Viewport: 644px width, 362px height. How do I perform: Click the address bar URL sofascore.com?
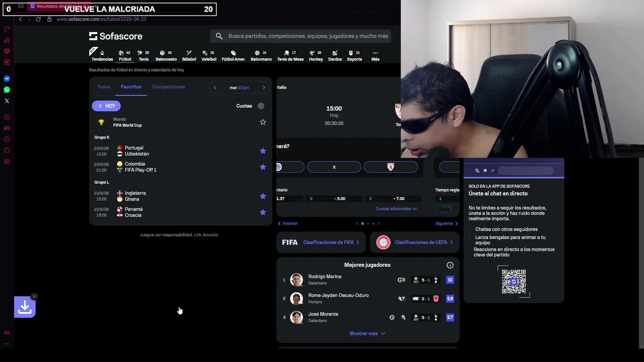coord(101,19)
